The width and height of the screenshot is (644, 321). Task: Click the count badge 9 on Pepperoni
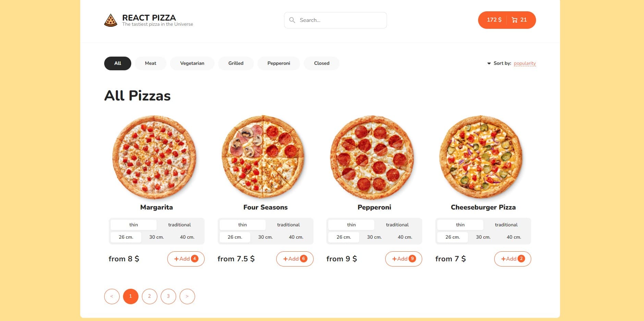pyautogui.click(x=412, y=259)
